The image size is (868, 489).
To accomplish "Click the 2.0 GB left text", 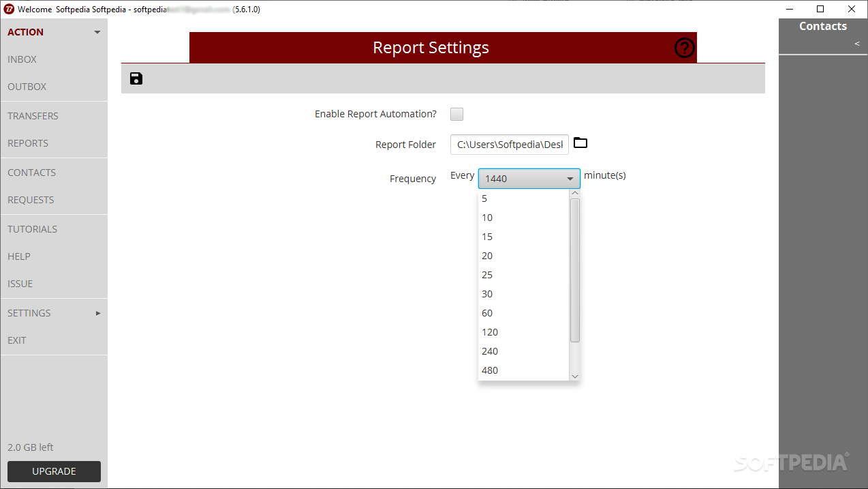I will coord(31,447).
